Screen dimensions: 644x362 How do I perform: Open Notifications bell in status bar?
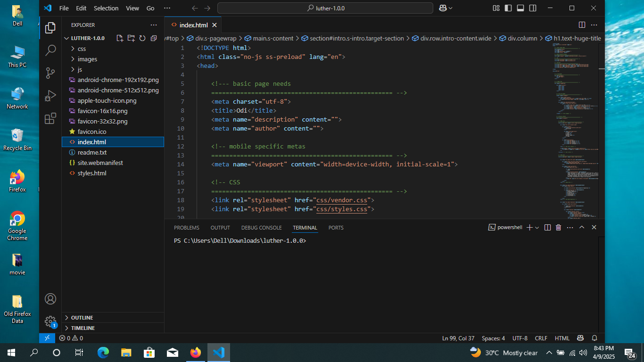594,338
